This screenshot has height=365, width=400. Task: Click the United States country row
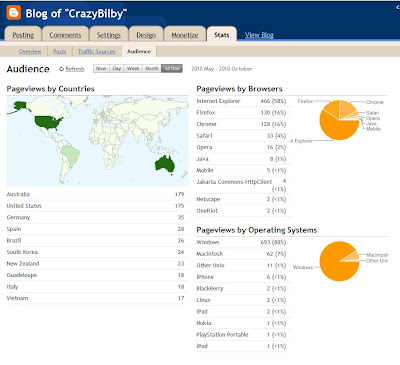[x=96, y=206]
